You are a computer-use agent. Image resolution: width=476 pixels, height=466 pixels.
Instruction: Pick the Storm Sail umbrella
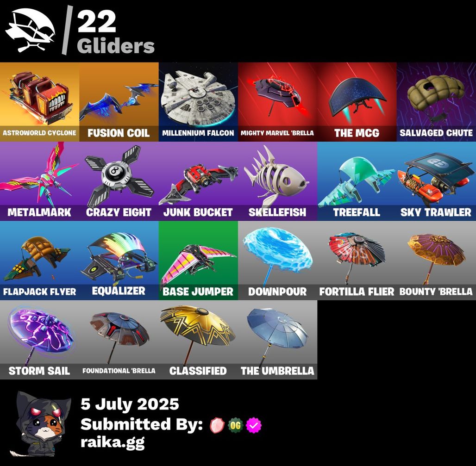point(39,340)
